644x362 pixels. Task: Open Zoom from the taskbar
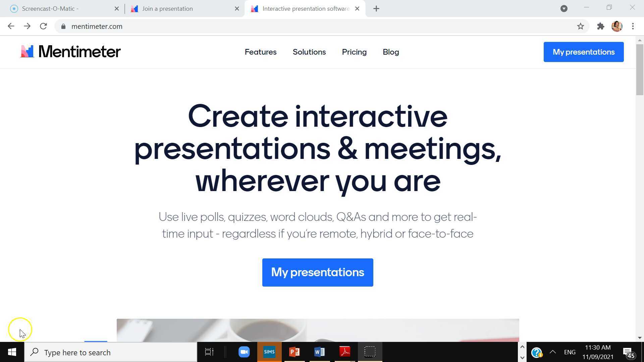(x=244, y=352)
